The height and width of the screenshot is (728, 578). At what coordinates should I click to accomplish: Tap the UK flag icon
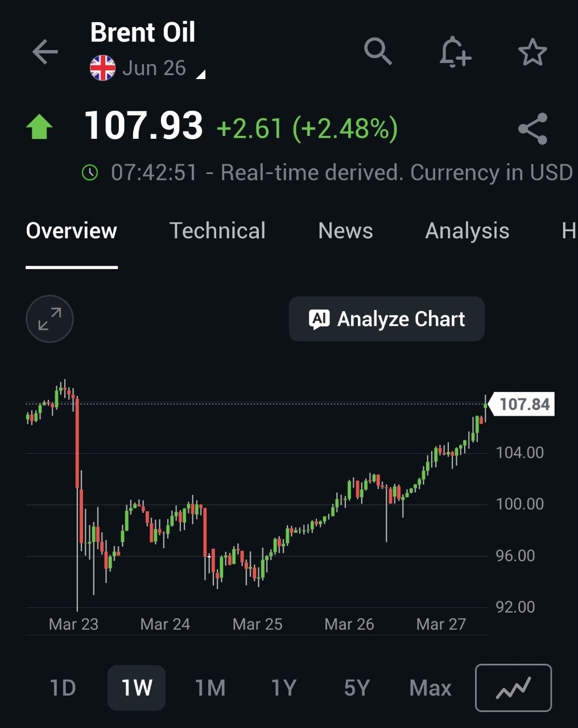coord(102,68)
